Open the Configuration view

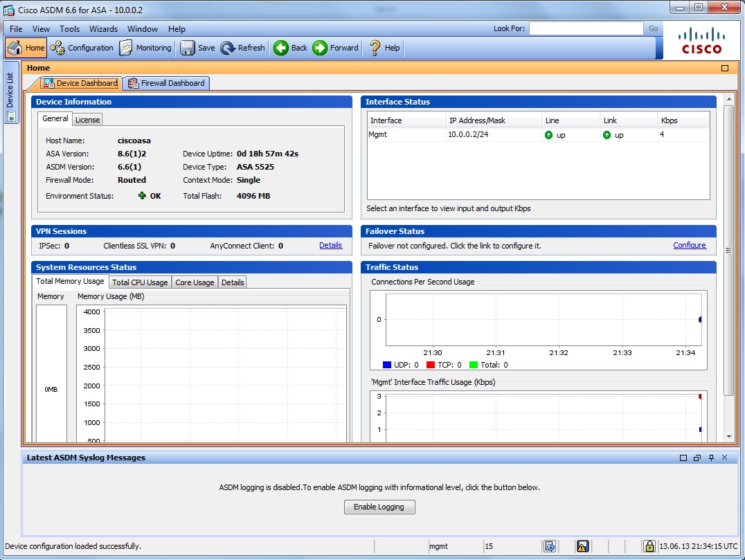coord(82,48)
